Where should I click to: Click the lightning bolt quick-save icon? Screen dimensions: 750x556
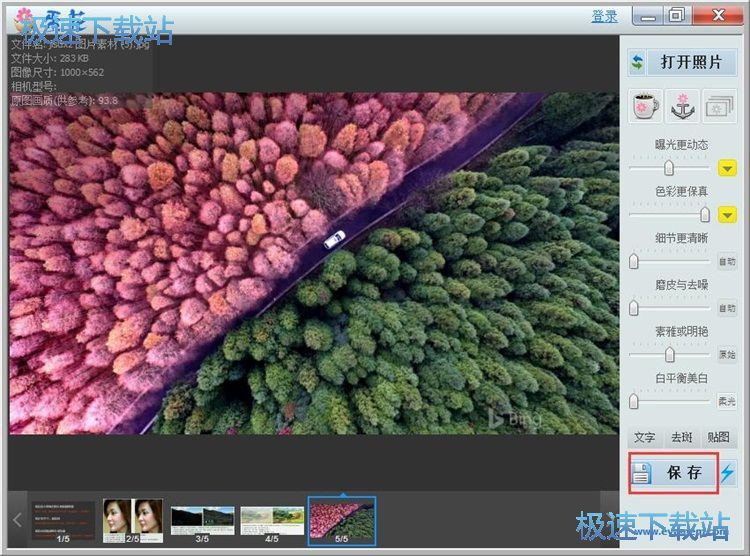tap(727, 474)
